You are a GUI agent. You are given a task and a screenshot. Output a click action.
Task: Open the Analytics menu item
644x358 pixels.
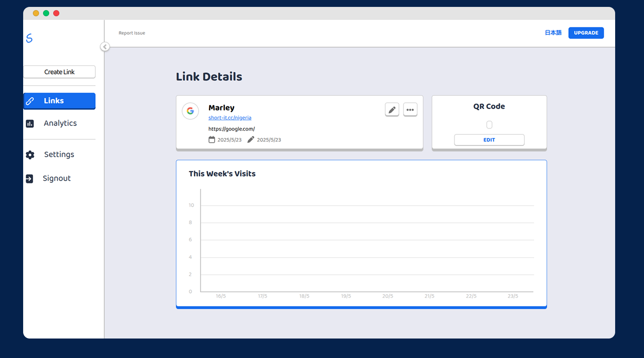60,123
